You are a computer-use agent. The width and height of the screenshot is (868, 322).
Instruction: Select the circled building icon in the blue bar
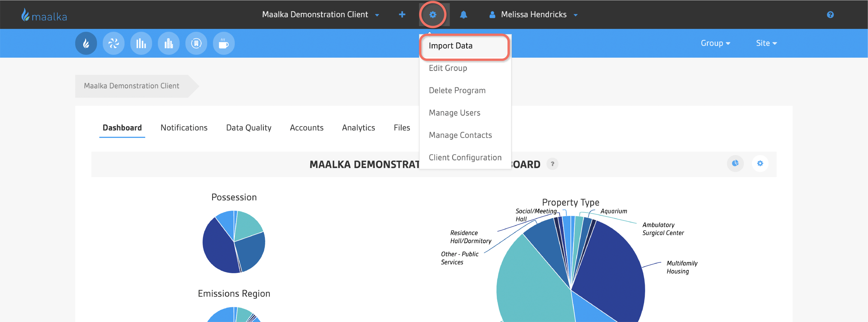pyautogui.click(x=196, y=43)
